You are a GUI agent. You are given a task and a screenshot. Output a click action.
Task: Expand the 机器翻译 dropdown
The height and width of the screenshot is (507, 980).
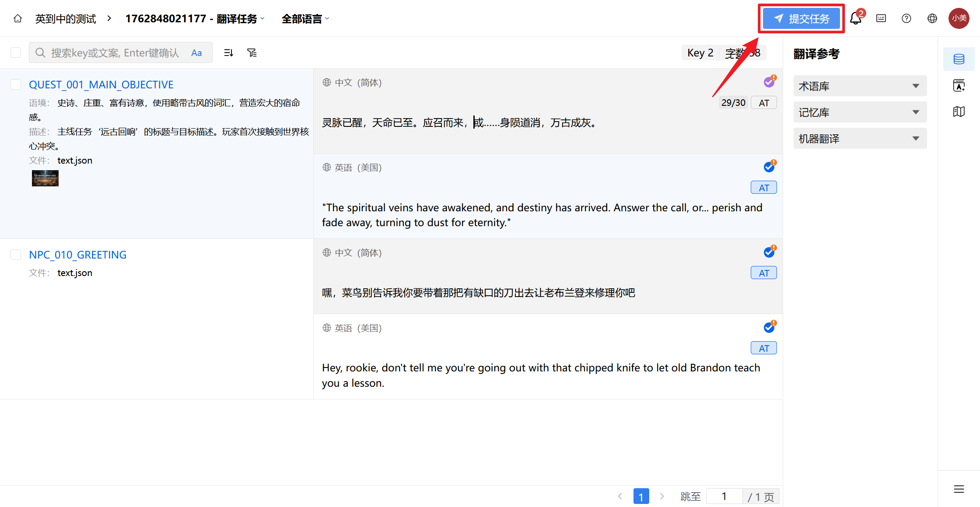[x=860, y=139]
